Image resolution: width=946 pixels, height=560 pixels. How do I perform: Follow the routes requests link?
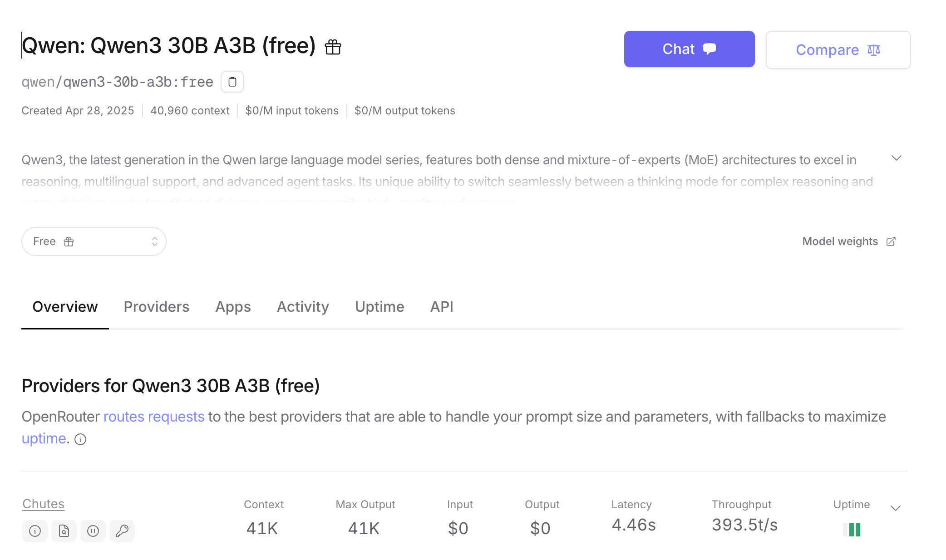point(154,417)
